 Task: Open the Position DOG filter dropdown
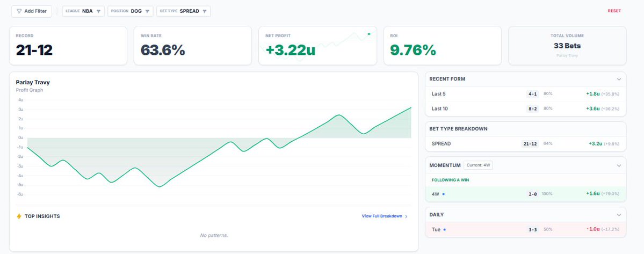tap(131, 11)
